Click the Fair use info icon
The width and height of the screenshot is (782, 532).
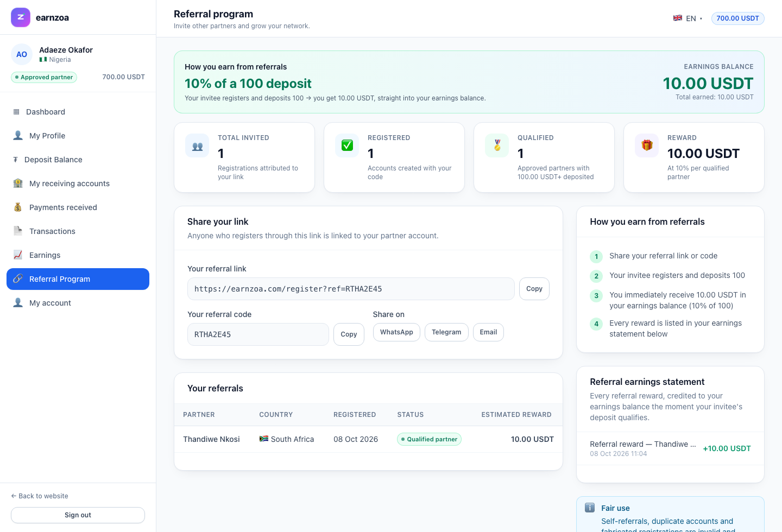(590, 508)
